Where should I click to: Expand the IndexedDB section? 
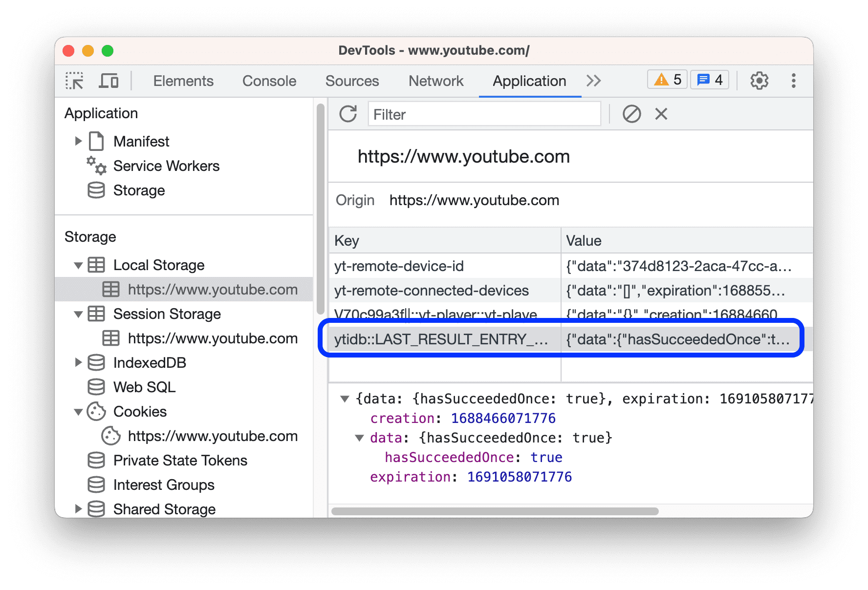pyautogui.click(x=79, y=362)
